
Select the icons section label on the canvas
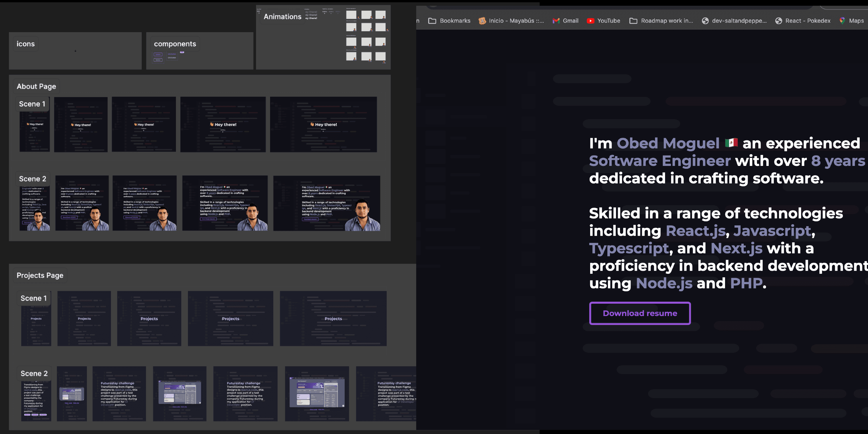pos(26,44)
